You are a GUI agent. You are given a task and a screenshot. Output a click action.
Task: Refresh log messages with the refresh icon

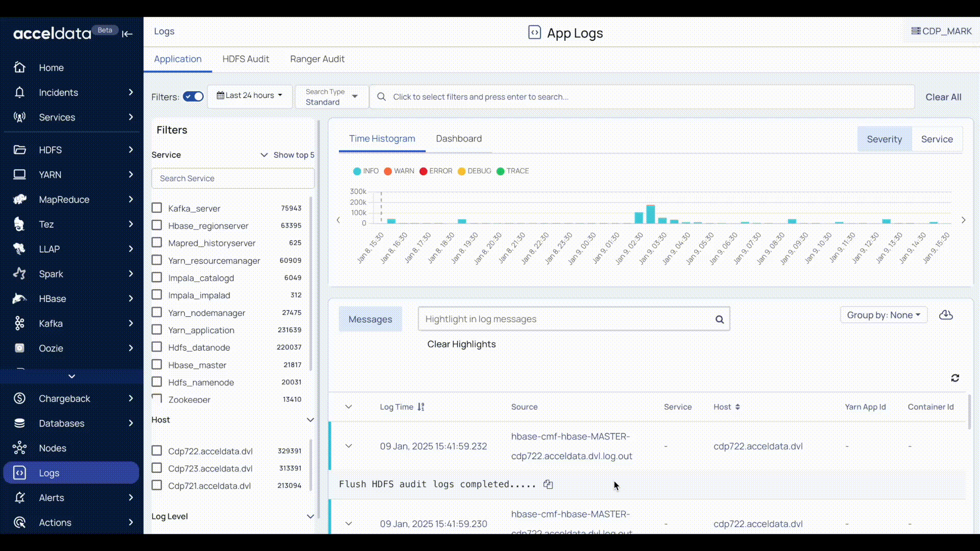[x=955, y=378]
